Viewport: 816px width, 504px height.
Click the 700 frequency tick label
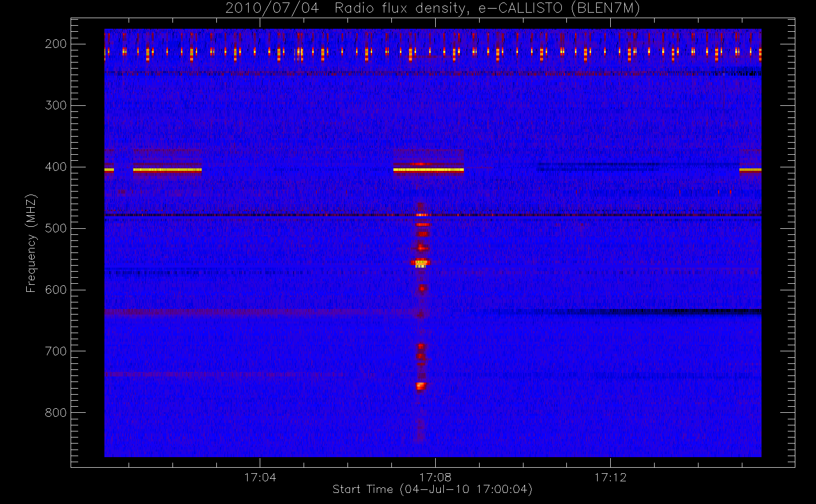[56, 351]
